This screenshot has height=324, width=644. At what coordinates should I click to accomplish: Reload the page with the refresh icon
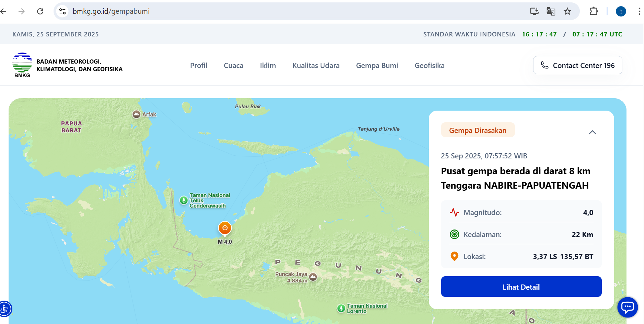(x=40, y=11)
